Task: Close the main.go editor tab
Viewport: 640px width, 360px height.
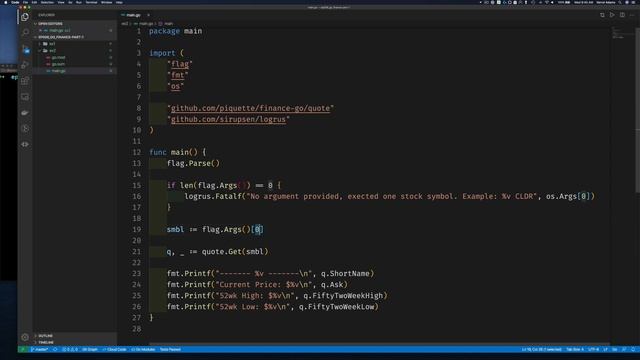Action: (148, 15)
